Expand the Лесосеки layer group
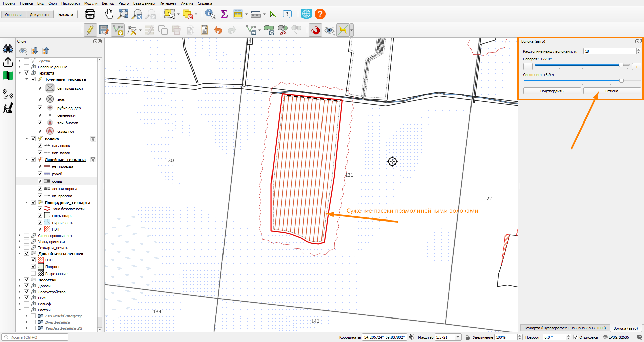Viewport: 644px width, 342px height. [x=20, y=280]
